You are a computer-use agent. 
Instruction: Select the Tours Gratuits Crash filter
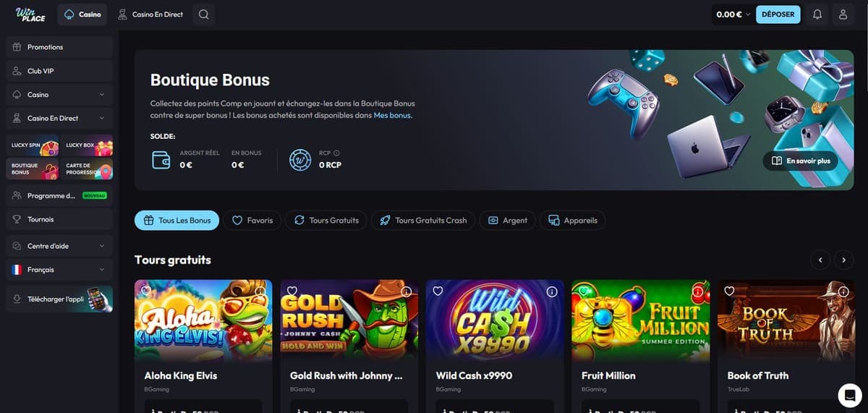[x=423, y=221]
